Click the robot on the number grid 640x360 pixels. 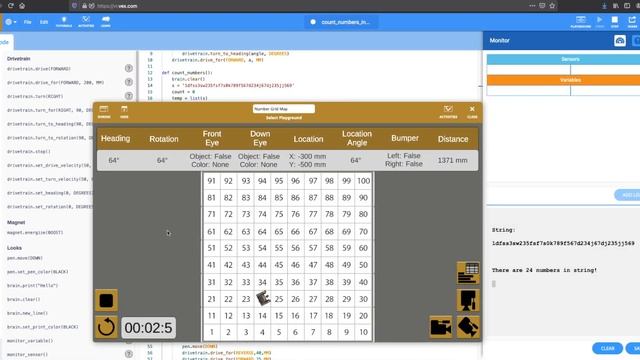[263, 298]
